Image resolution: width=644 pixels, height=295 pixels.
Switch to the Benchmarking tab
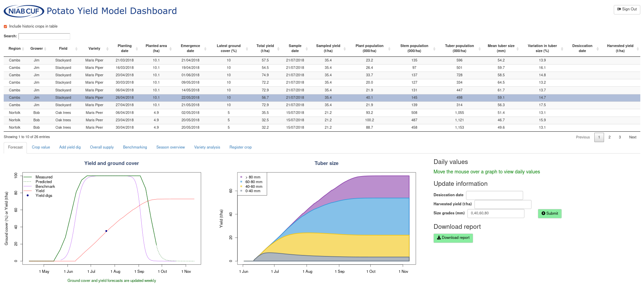[x=135, y=147]
